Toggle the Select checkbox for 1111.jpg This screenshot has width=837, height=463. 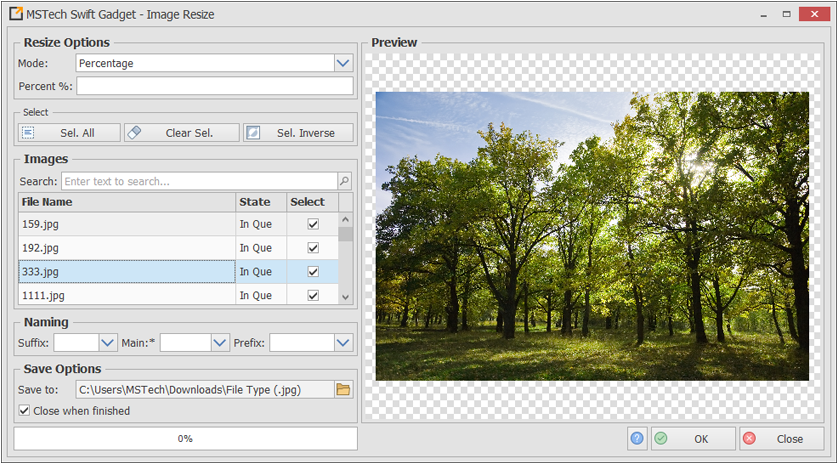[312, 296]
